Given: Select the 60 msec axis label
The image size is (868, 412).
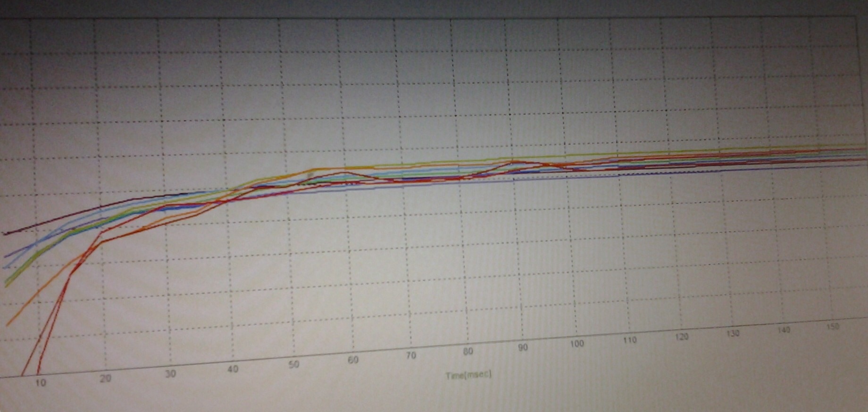Looking at the screenshot, I should pyautogui.click(x=353, y=360).
